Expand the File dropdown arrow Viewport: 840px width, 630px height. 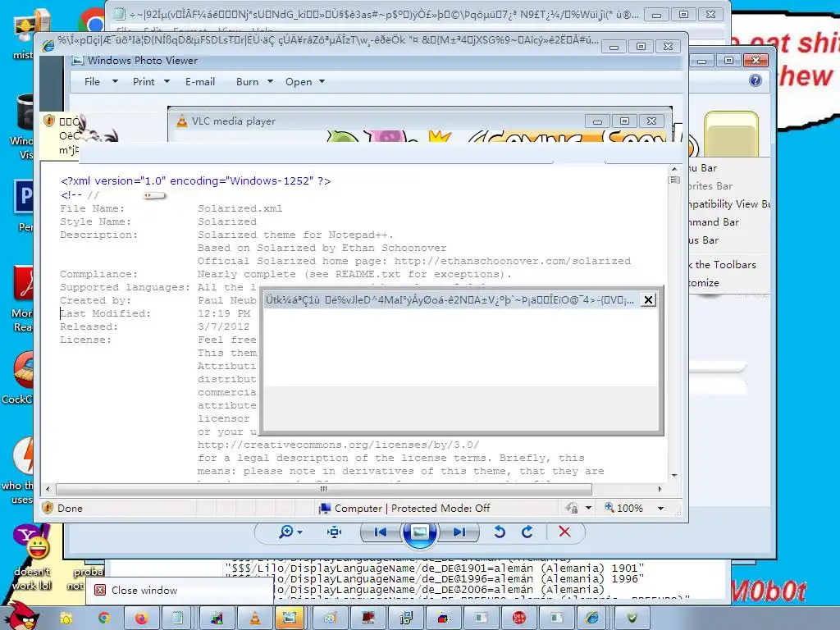(115, 81)
